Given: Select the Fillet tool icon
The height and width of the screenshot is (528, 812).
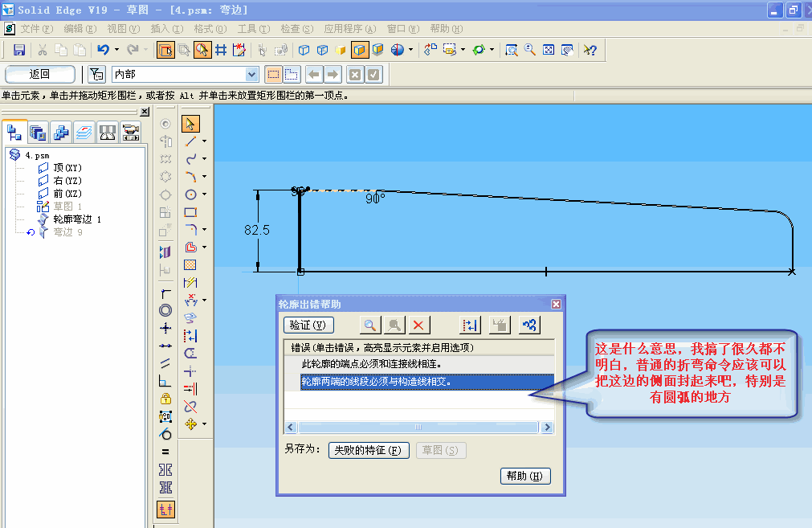Looking at the screenshot, I should (x=190, y=229).
